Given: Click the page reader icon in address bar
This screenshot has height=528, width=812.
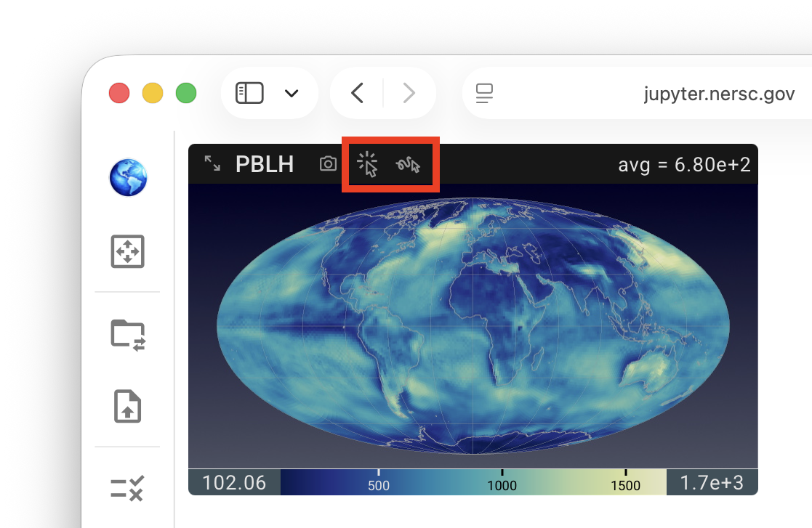Looking at the screenshot, I should click(484, 94).
